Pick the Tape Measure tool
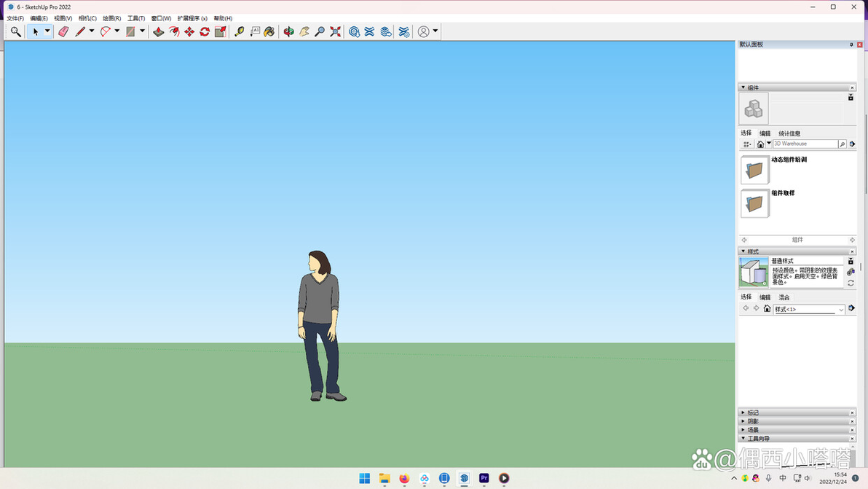Screen dimensions: 868x489 pos(239,31)
